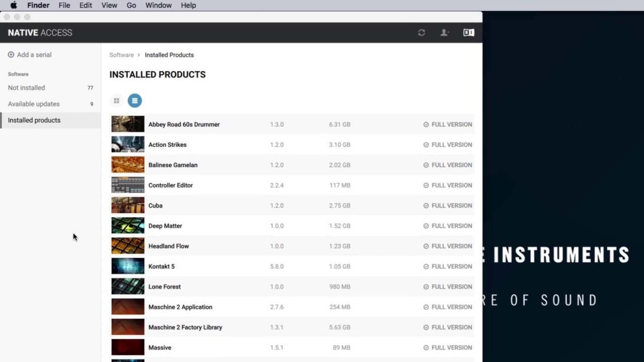Click the NATIVE ACCESS title logo
The width and height of the screenshot is (644, 362).
pyautogui.click(x=40, y=33)
